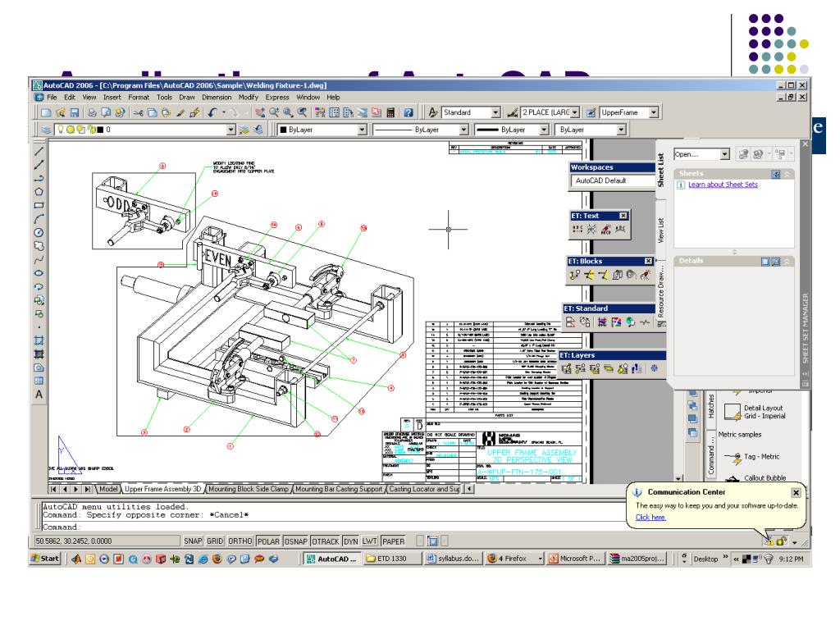The image size is (840, 630).
Task: Open the 4 Firefox taskbar group
Action: 514,559
